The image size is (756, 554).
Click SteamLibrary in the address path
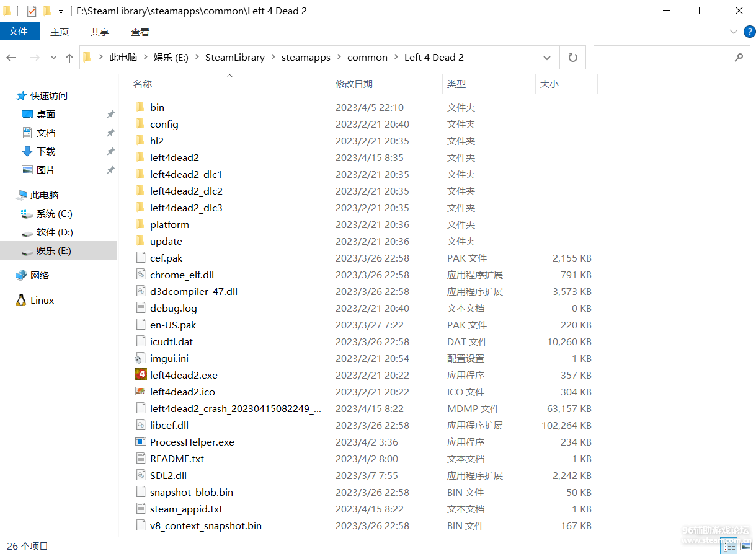coord(235,56)
